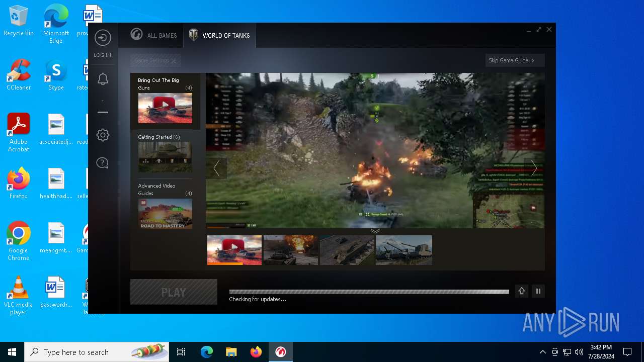Open the passwordr Word document on the desktop
This screenshot has height=362, width=644.
coord(56,292)
